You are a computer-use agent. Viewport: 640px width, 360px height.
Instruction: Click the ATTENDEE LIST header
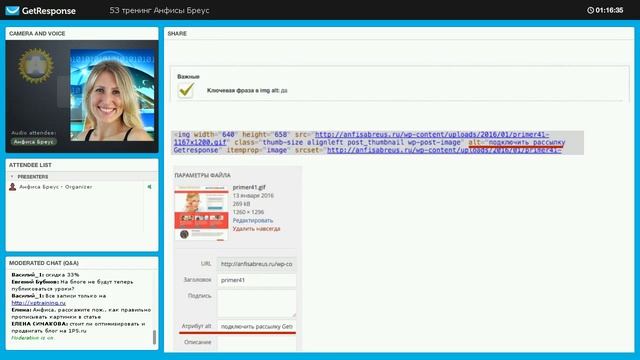click(x=30, y=165)
